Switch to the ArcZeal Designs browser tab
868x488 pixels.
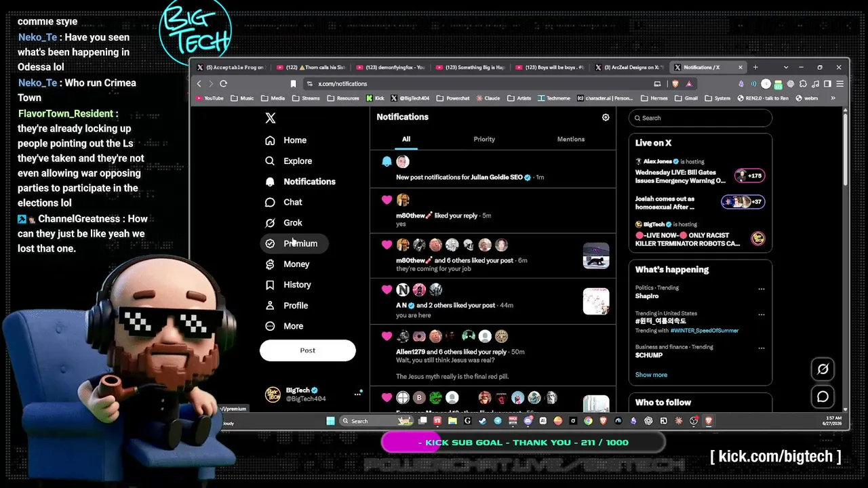coord(629,67)
